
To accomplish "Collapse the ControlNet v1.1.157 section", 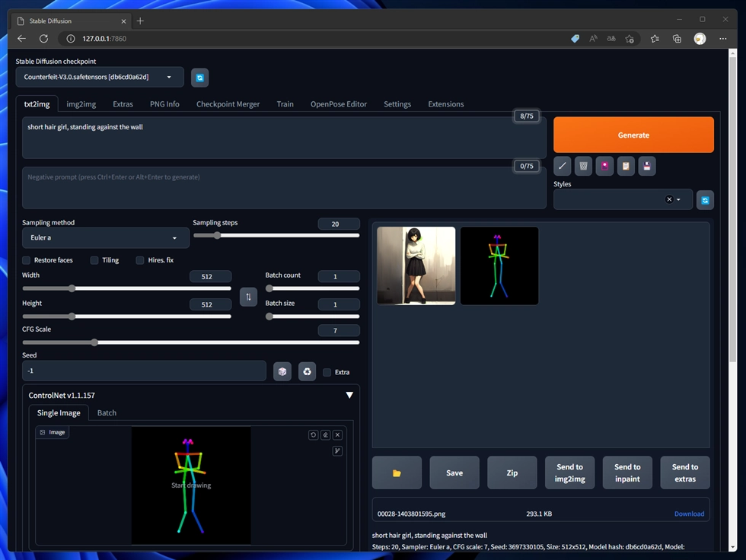I will click(x=349, y=396).
